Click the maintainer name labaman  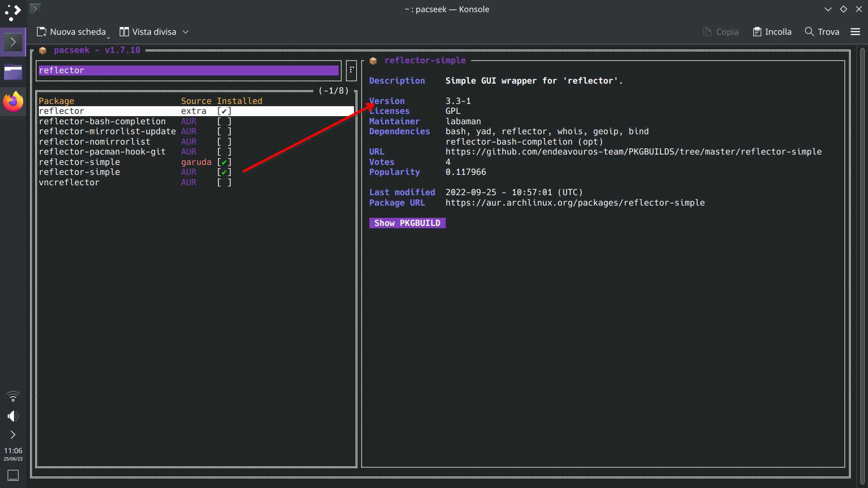(x=463, y=122)
